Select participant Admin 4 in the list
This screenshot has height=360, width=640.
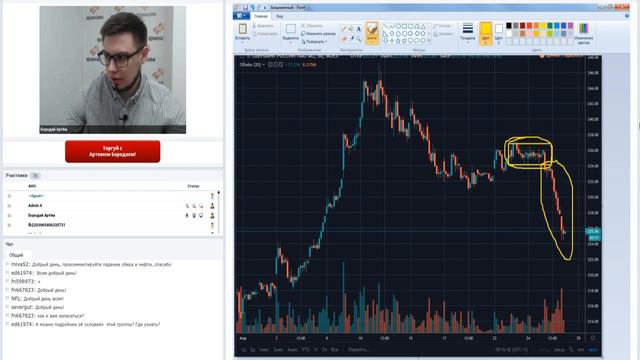point(35,206)
